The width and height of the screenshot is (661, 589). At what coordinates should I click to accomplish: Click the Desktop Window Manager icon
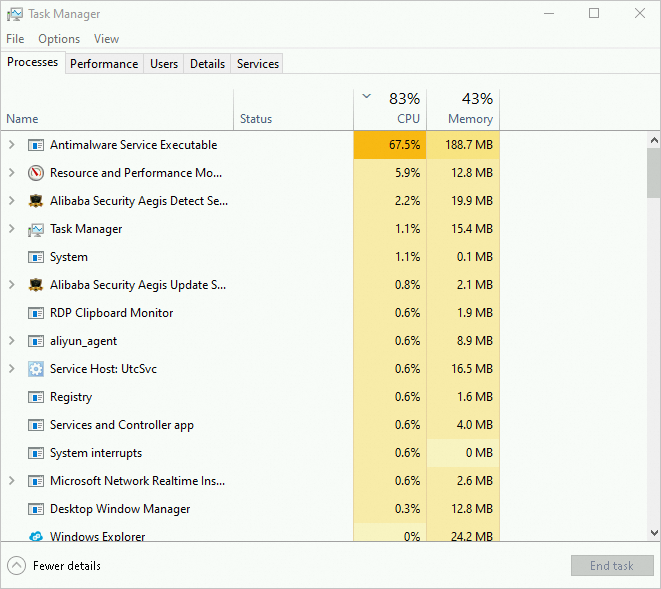tap(36, 509)
